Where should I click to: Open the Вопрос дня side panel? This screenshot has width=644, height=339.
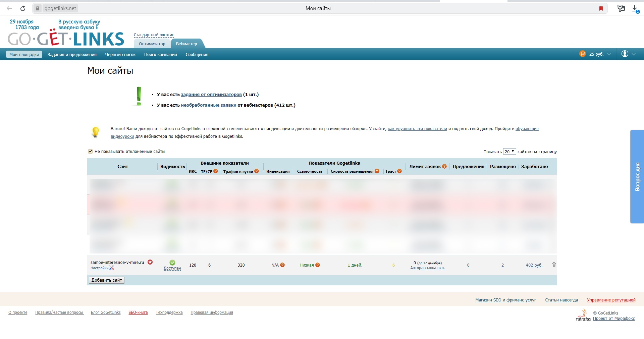tap(637, 176)
